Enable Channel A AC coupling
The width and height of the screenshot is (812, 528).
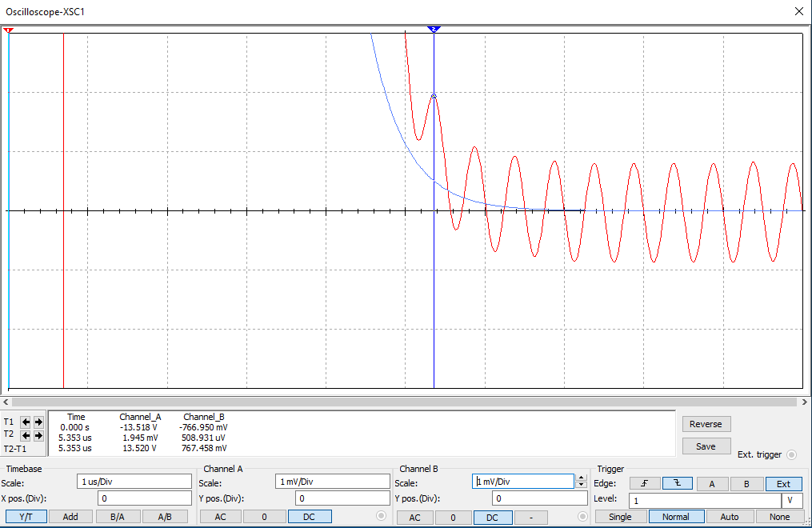coord(220,517)
